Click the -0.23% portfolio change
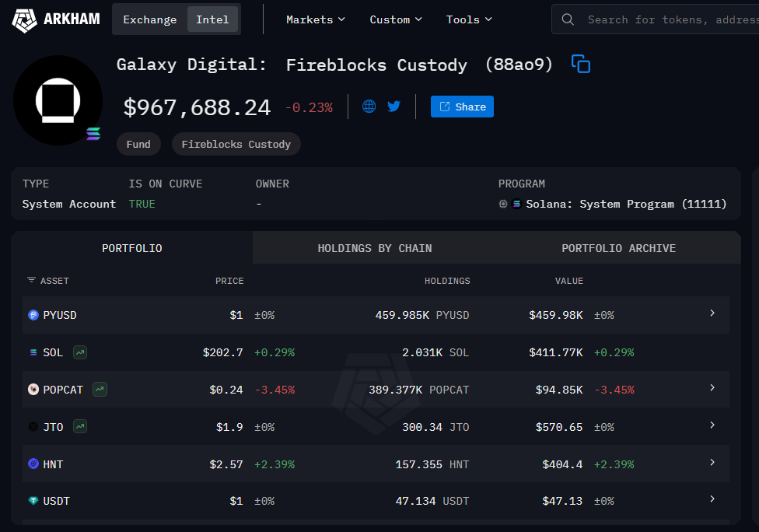 (309, 107)
